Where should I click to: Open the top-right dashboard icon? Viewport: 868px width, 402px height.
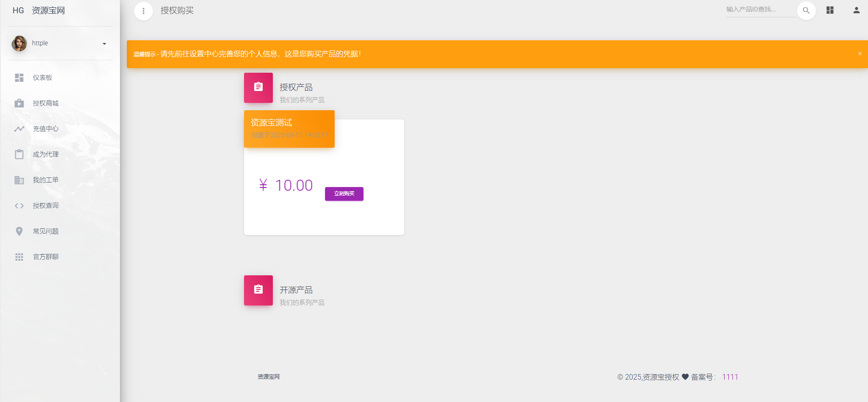830,10
